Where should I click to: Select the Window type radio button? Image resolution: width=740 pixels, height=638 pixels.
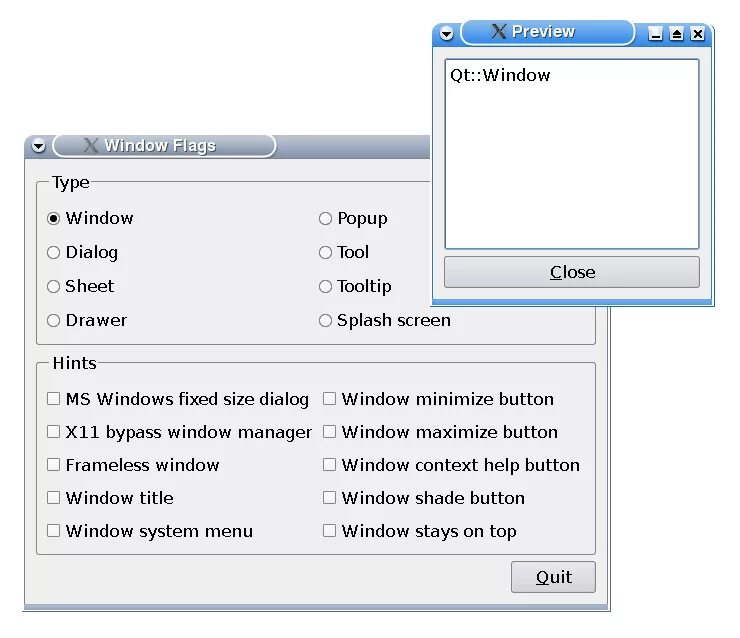pyautogui.click(x=53, y=218)
